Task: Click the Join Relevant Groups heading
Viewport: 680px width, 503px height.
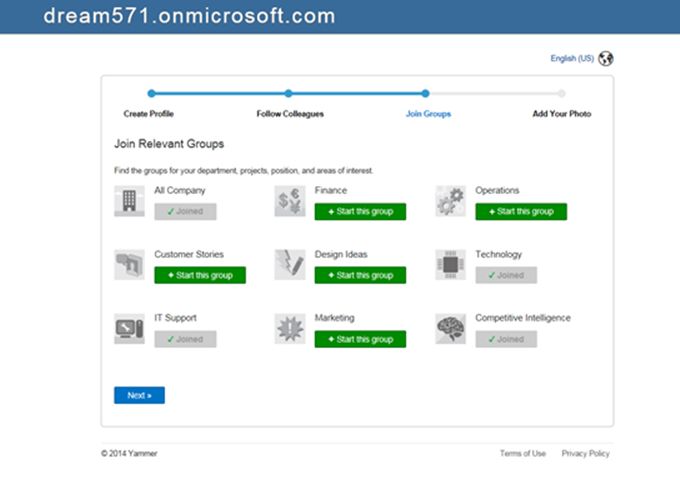Action: (x=169, y=144)
